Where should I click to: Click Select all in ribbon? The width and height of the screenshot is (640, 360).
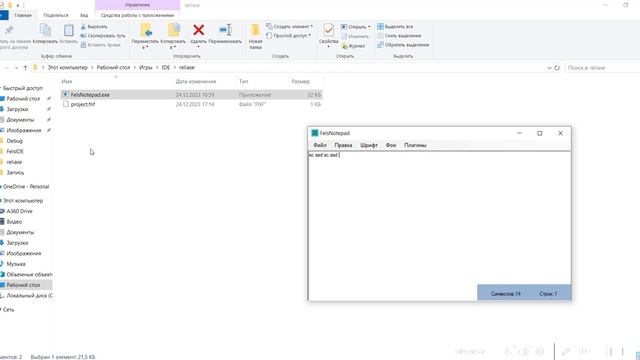395,27
